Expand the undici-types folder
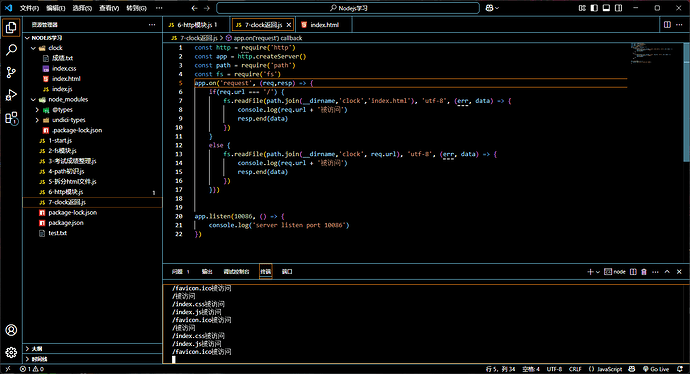 37,120
